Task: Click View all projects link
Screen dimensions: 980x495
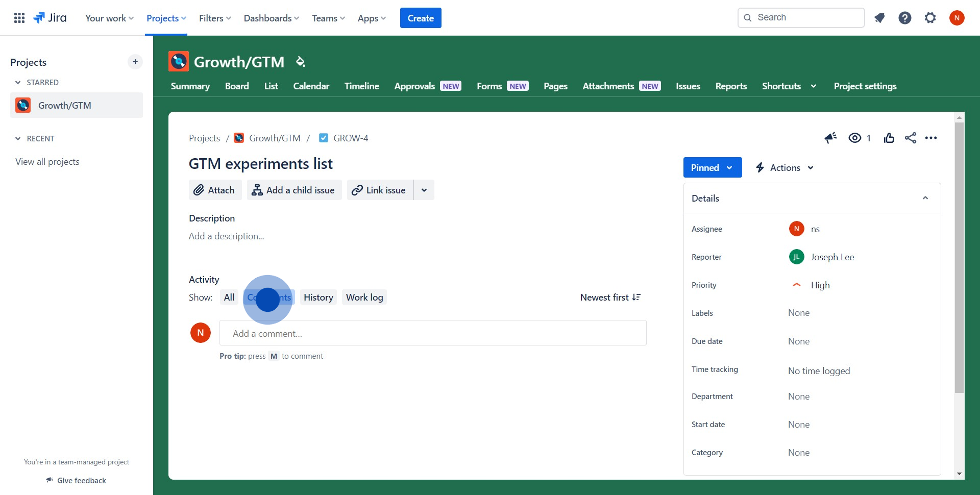Action: 47,162
